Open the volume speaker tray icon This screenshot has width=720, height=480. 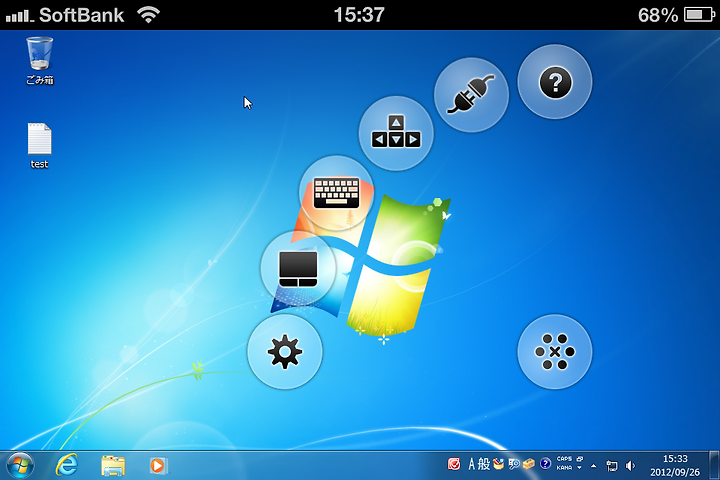click(x=630, y=466)
